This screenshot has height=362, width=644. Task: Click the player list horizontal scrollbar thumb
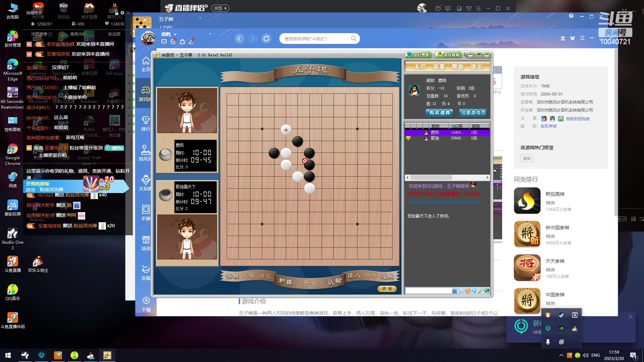pyautogui.click(x=431, y=177)
